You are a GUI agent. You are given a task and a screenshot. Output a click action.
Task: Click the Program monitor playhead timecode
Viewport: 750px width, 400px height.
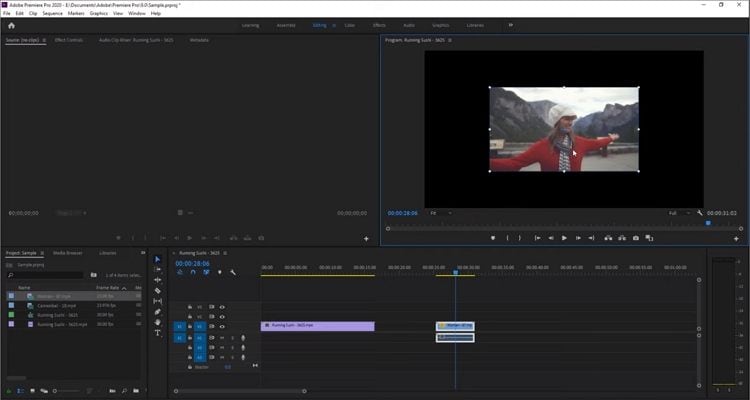coord(403,213)
